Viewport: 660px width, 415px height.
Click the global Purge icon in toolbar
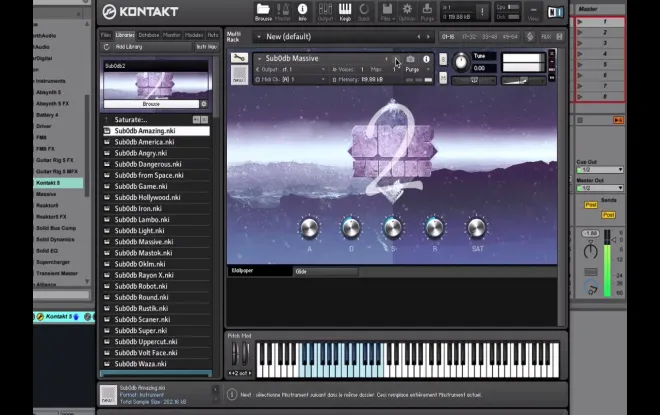[x=427, y=12]
